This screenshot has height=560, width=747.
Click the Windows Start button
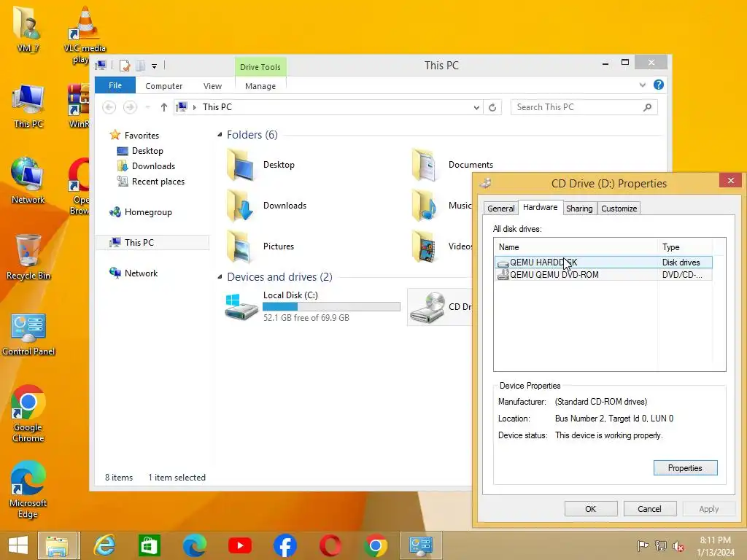(18, 545)
